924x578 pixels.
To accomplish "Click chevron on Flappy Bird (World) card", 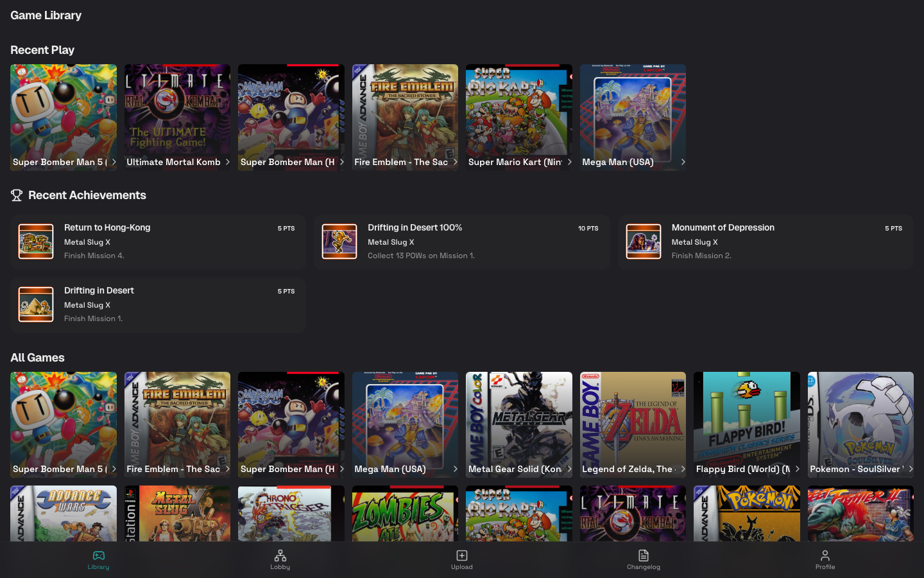I will click(x=797, y=469).
